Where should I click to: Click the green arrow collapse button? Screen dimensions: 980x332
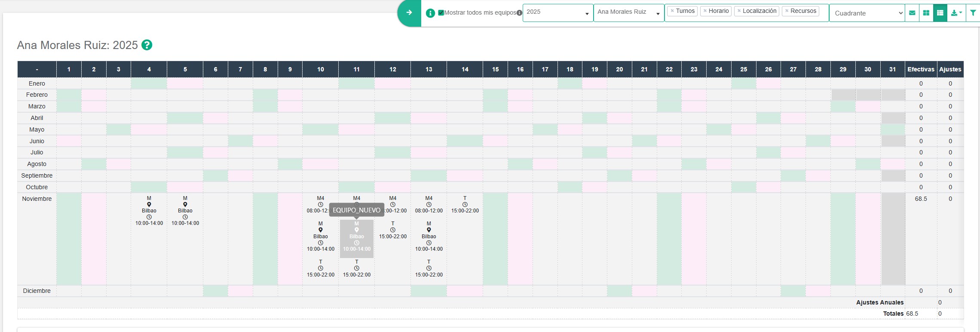coord(409,13)
